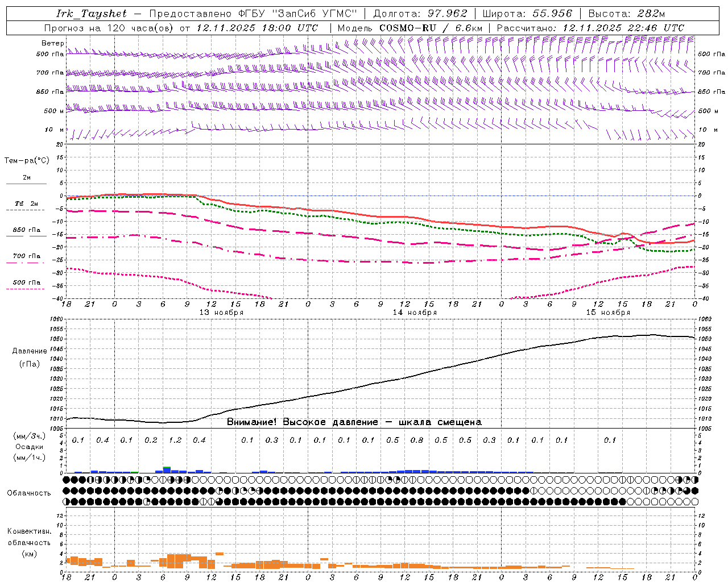The image size is (728, 582).
Task: Click the 13 ноября date label
Action: pyautogui.click(x=221, y=313)
